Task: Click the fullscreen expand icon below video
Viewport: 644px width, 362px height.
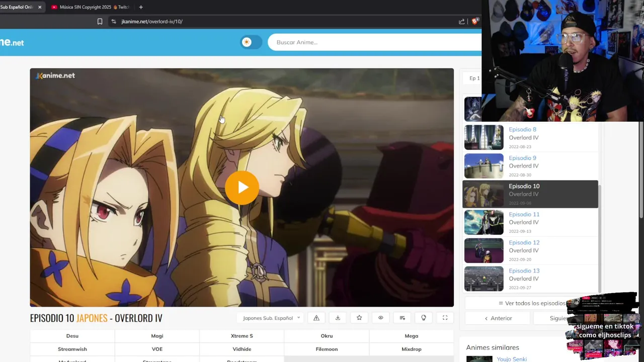Action: coord(445,318)
